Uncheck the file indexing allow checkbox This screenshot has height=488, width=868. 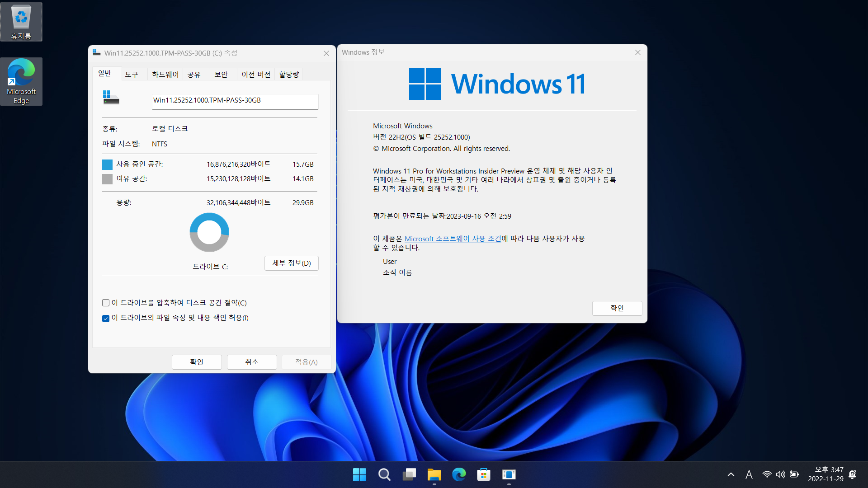coord(106,318)
